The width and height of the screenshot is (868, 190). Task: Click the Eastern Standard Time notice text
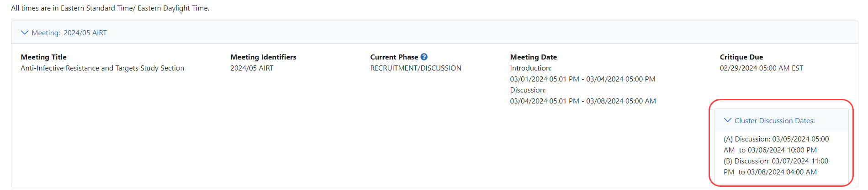[x=110, y=8]
